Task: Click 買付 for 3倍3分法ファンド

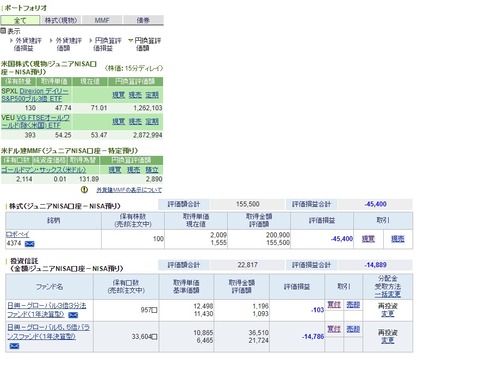Action: [334, 305]
